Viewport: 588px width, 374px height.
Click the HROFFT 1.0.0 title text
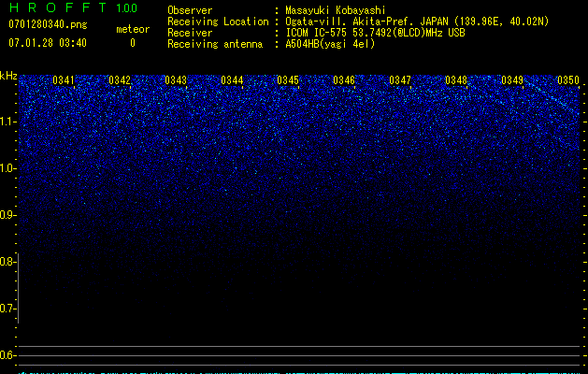73,7
